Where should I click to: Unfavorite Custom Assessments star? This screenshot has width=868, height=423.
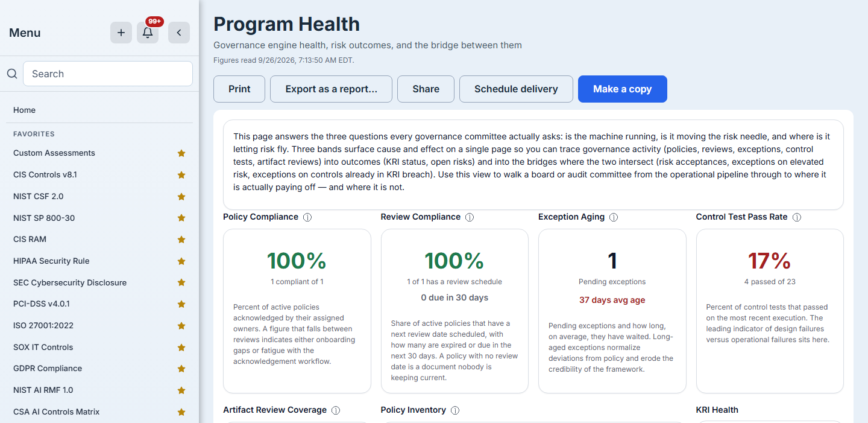[181, 153]
